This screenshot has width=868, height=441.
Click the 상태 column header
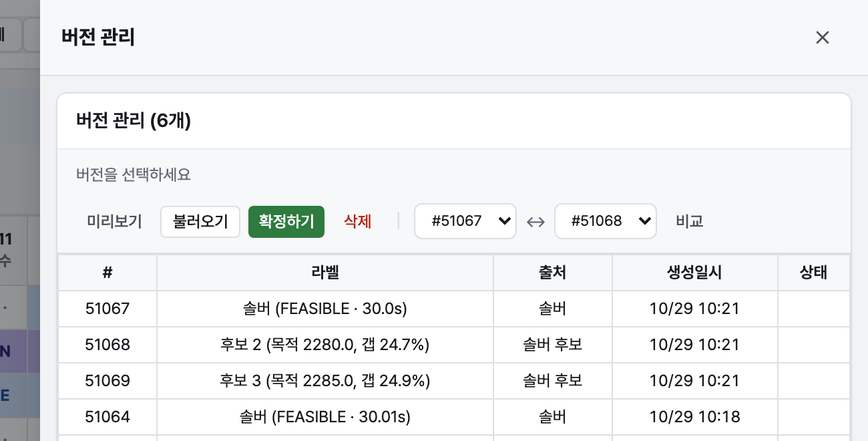[x=814, y=273]
